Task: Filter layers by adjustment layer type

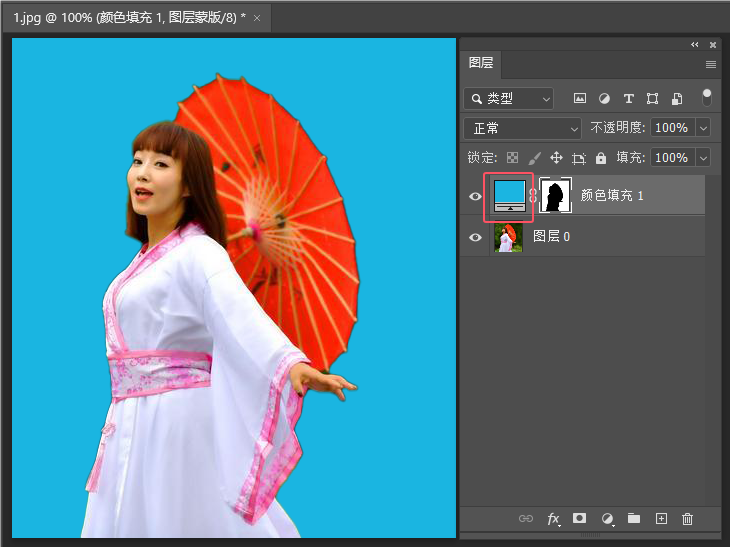Action: coord(604,98)
